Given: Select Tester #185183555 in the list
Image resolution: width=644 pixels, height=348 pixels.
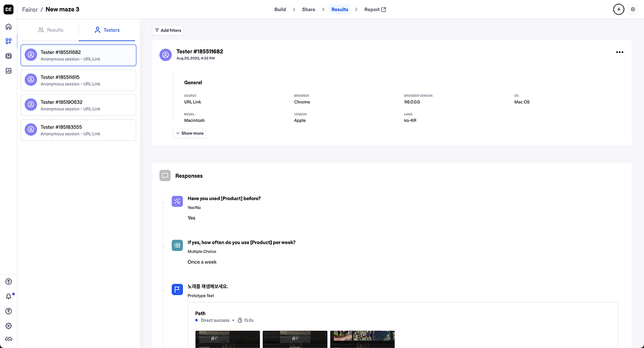Looking at the screenshot, I should click(78, 130).
